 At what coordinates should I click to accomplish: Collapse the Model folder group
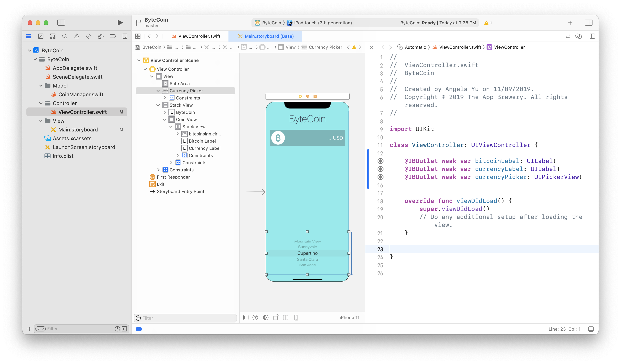[x=41, y=86]
